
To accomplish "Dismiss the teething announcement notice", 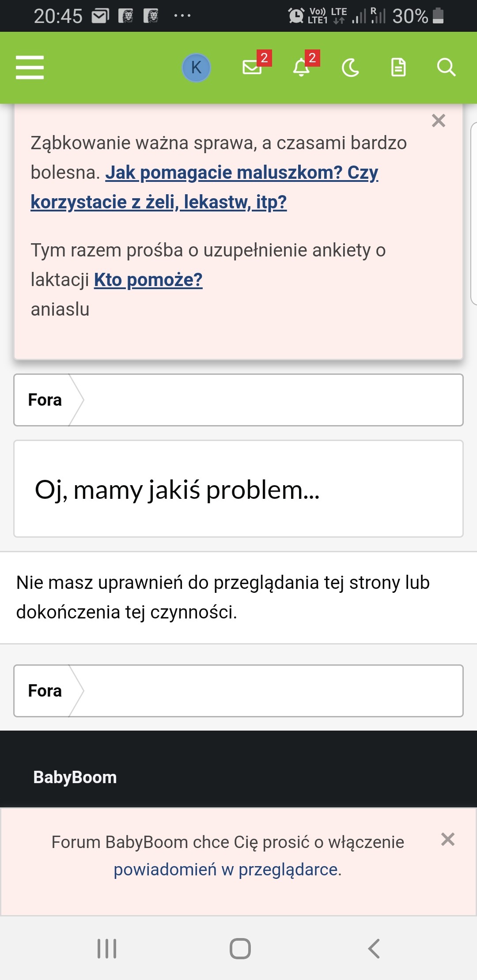I will [439, 121].
